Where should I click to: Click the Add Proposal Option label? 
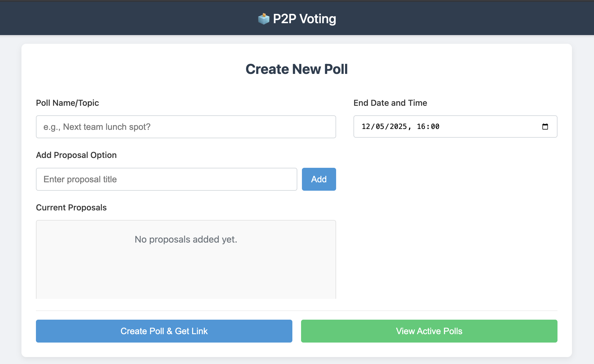point(76,155)
